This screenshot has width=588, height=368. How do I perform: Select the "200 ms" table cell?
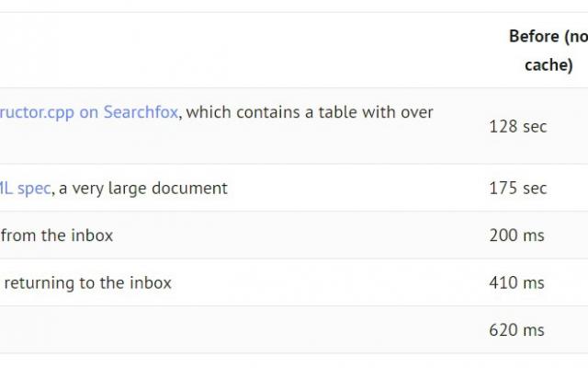click(x=516, y=236)
